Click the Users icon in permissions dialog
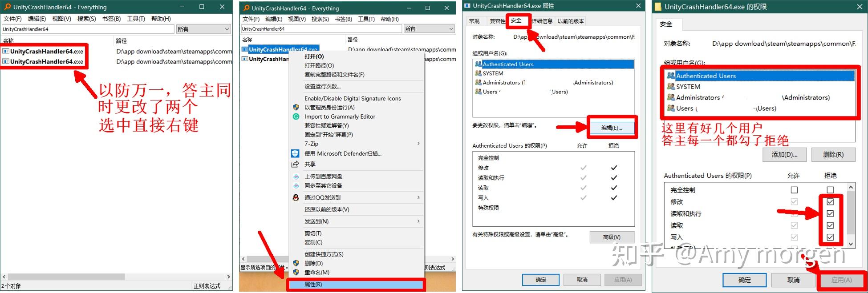868x293 pixels. 671,108
